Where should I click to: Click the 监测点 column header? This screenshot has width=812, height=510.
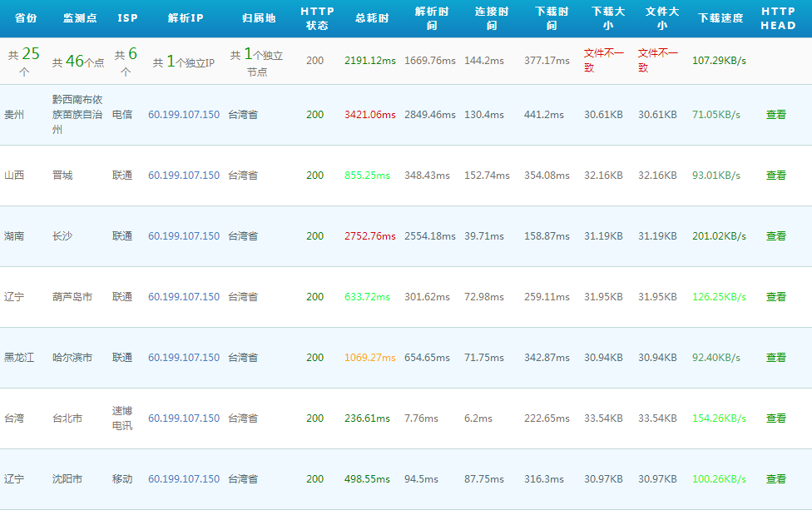point(80,18)
